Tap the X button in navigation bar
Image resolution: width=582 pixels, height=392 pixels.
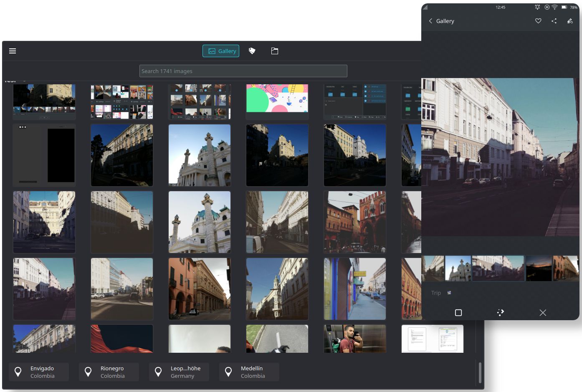point(543,313)
